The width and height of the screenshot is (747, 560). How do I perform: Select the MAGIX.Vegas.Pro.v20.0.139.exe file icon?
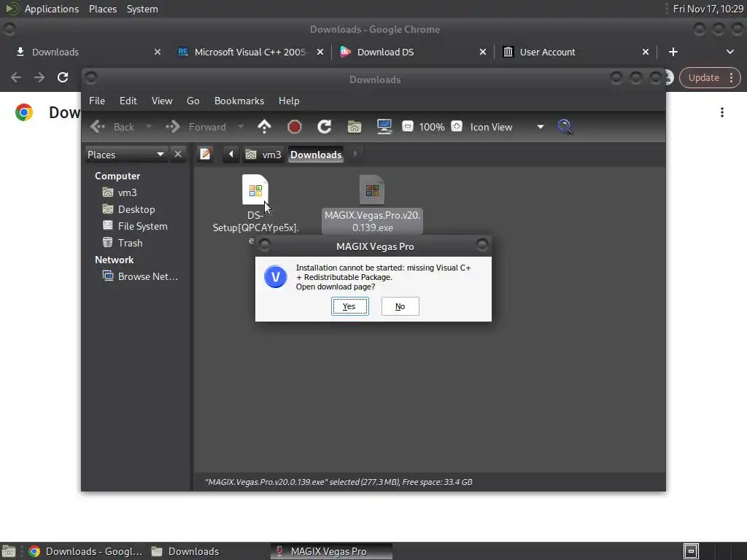[x=372, y=190]
